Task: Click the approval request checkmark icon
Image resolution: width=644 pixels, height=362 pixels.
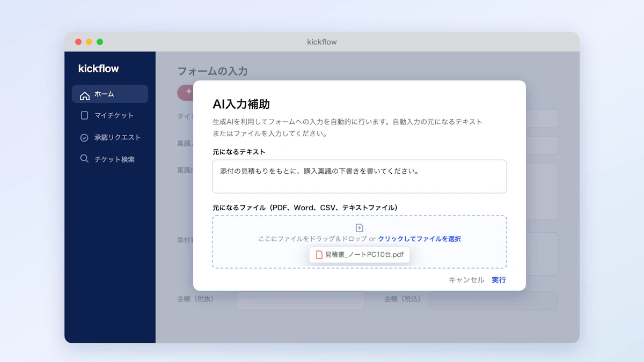Action: point(84,138)
